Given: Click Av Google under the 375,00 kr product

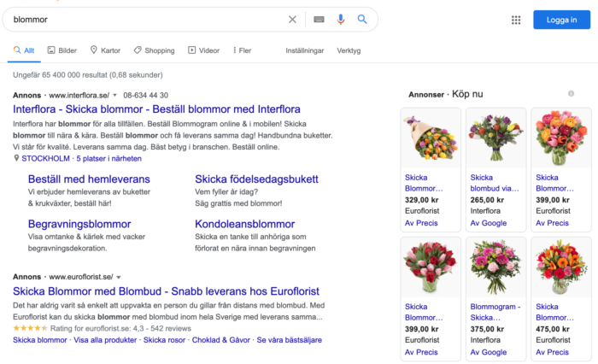Looking at the screenshot, I should tap(488, 352).
